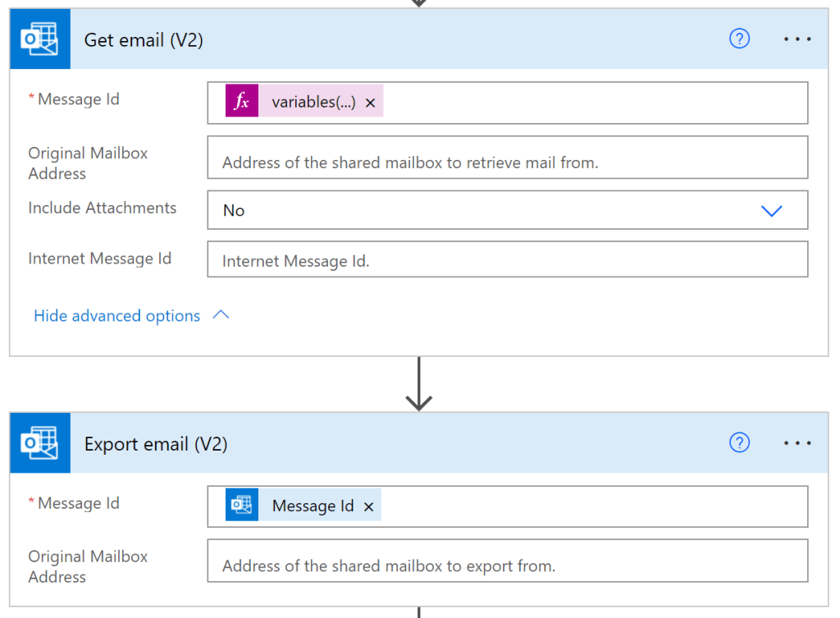The image size is (840, 618).
Task: Click the Get email (V2) action title
Action: coord(144,40)
